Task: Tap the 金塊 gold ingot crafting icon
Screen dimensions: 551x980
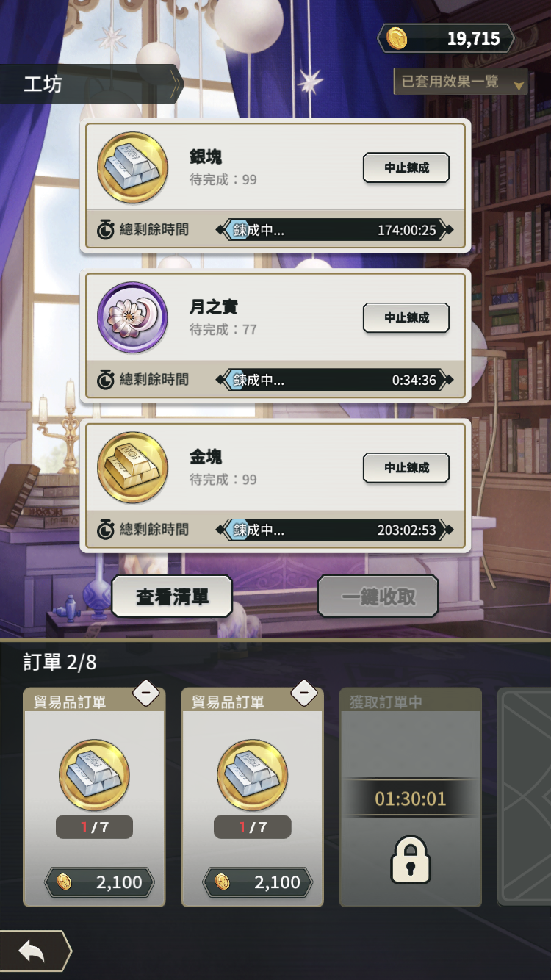Action: tap(133, 467)
